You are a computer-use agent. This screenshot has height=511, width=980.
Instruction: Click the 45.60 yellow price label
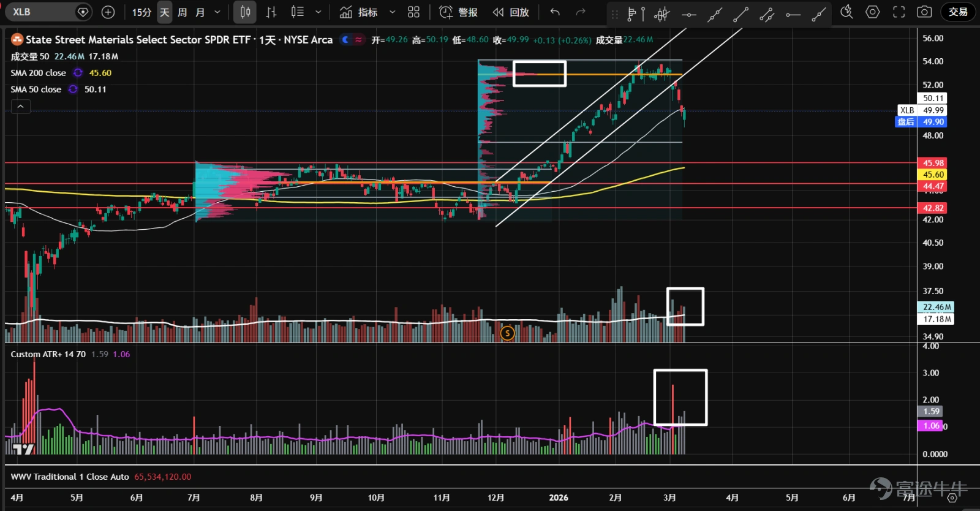pyautogui.click(x=933, y=175)
